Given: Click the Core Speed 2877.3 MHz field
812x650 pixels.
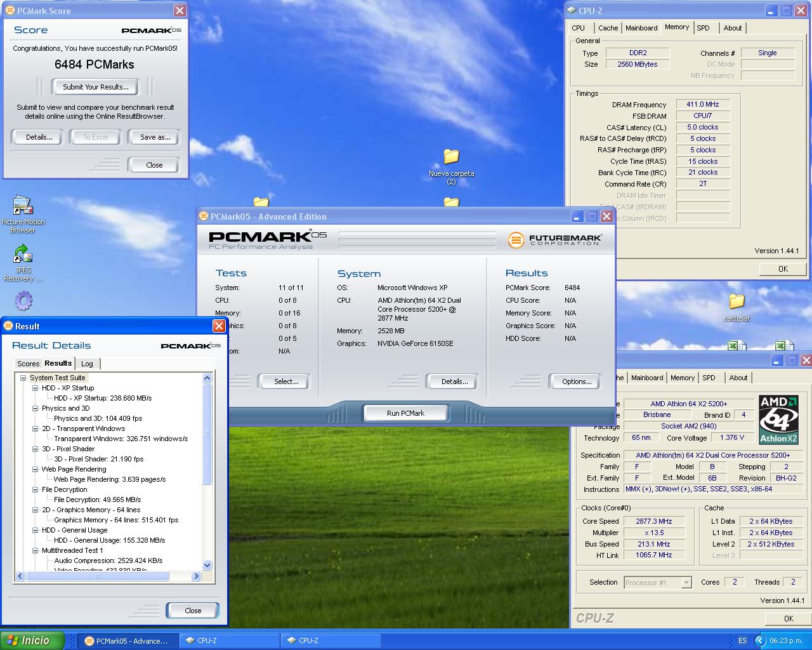Looking at the screenshot, I should 654,521.
